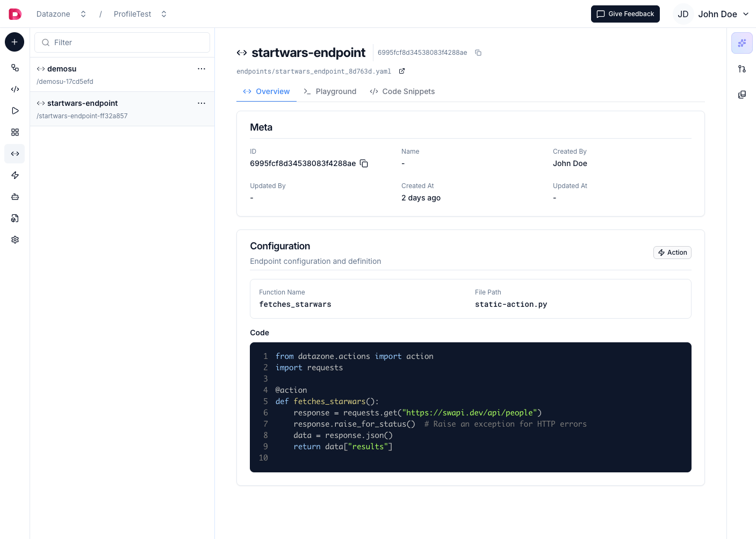Copy endpoint ID next to the title
Viewport: 756px width, 539px height.
click(478, 53)
